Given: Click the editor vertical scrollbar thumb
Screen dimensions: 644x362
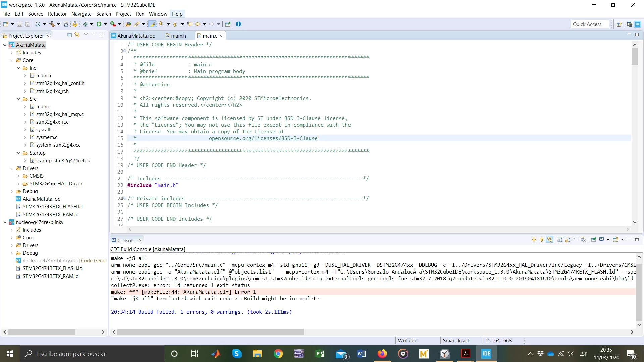Looking at the screenshot, I should coord(635,57).
